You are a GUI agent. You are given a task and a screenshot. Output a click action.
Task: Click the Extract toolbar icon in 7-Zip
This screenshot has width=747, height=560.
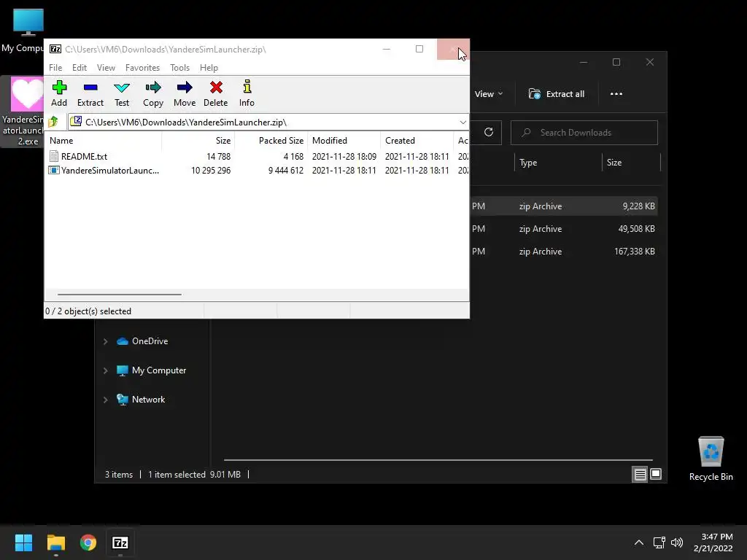click(x=90, y=93)
